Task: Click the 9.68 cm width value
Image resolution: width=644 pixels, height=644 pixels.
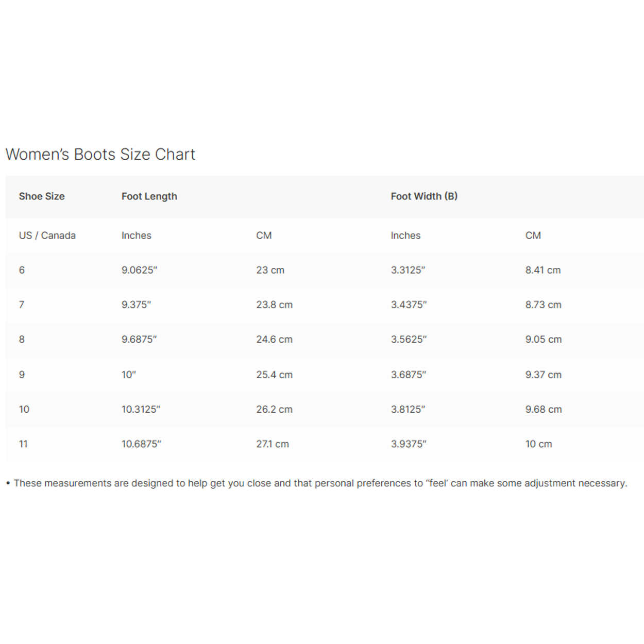Action: click(x=544, y=410)
